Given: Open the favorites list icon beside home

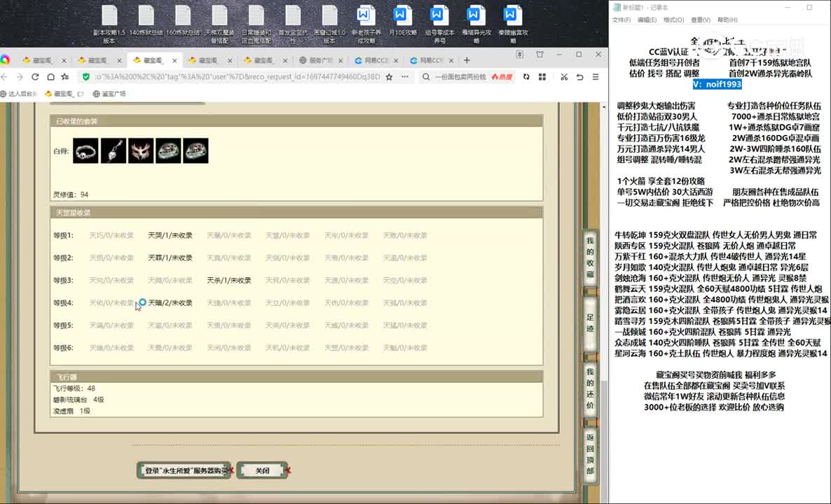Looking at the screenshot, I should click(65, 77).
